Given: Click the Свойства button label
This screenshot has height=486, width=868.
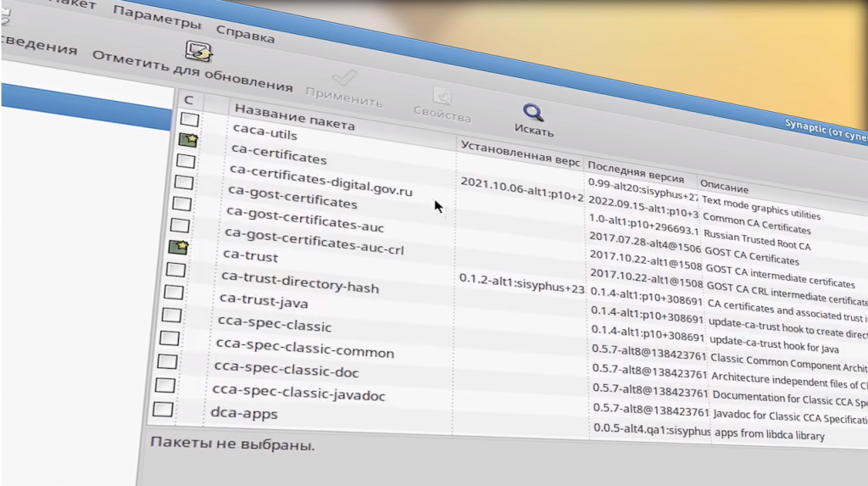Looking at the screenshot, I should (442, 114).
